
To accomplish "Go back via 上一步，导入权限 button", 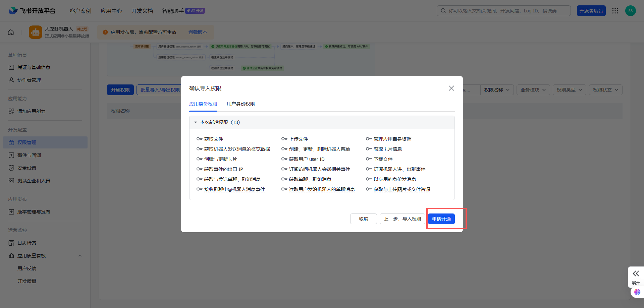I will (402, 219).
